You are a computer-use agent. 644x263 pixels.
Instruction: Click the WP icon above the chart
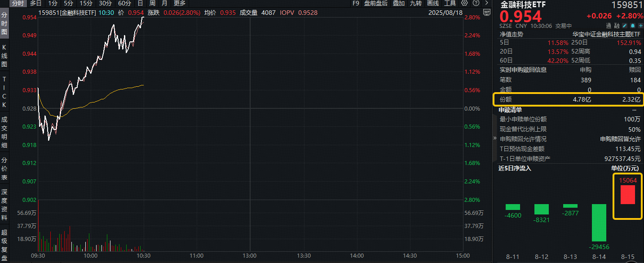[486, 13]
